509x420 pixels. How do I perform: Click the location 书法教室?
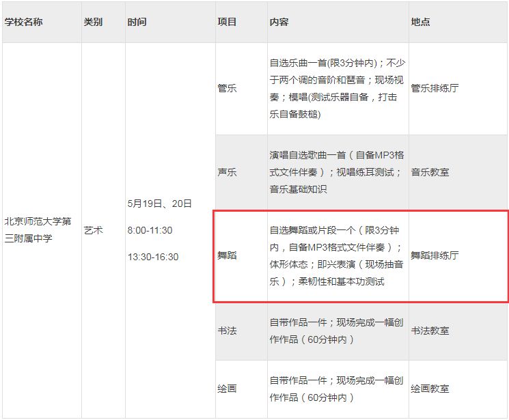430,331
